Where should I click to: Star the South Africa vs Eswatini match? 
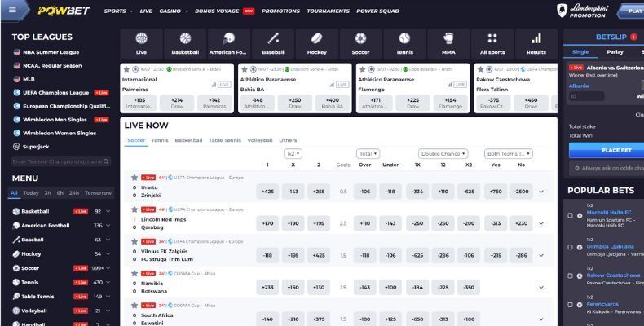(135, 305)
